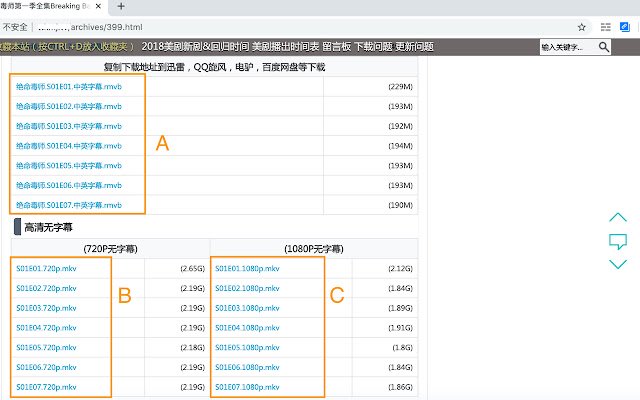The image size is (640, 400).
Task: Jump to bottom with the down chevron
Action: point(618,264)
